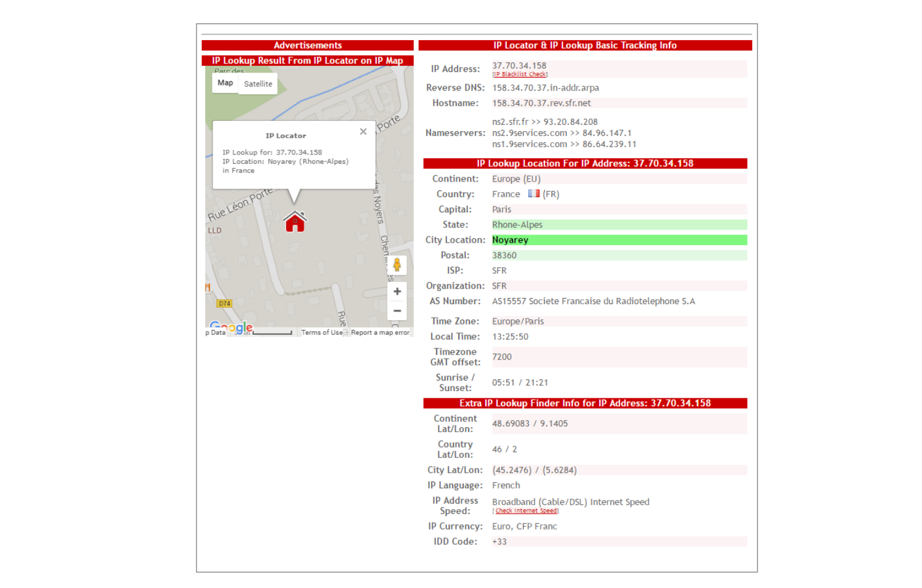Click the IP Language value French
The width and height of the screenshot is (922, 588).
coord(506,486)
